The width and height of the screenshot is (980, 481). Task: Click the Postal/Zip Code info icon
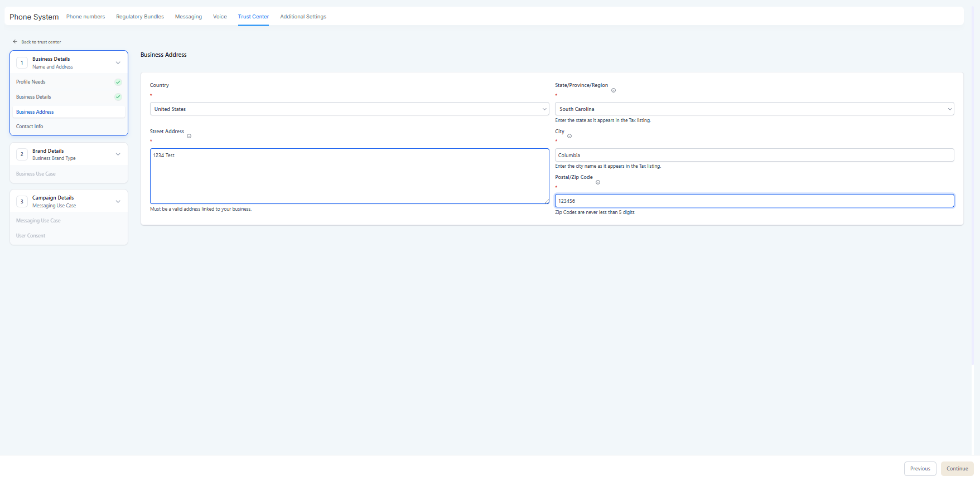click(x=598, y=182)
